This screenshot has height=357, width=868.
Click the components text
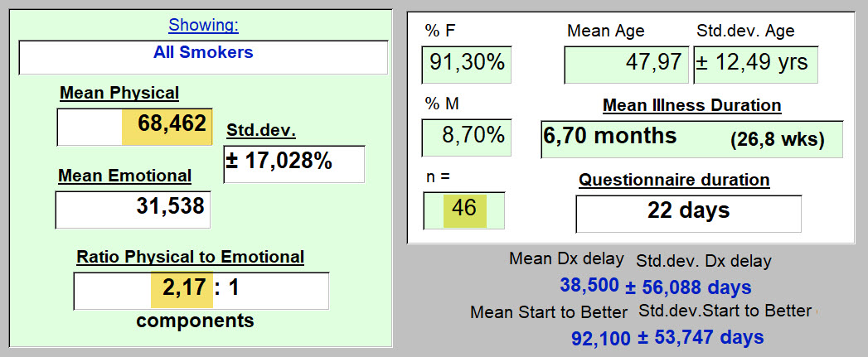point(195,321)
